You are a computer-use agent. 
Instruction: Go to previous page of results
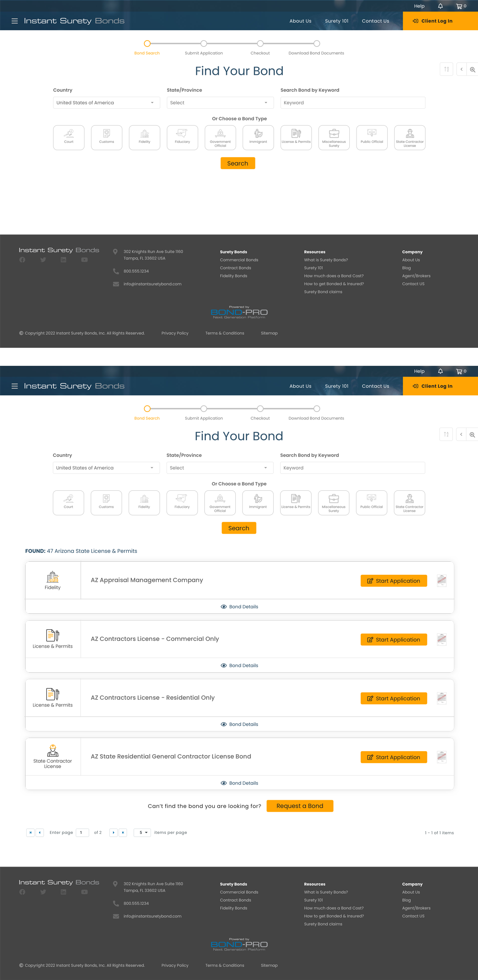point(40,832)
